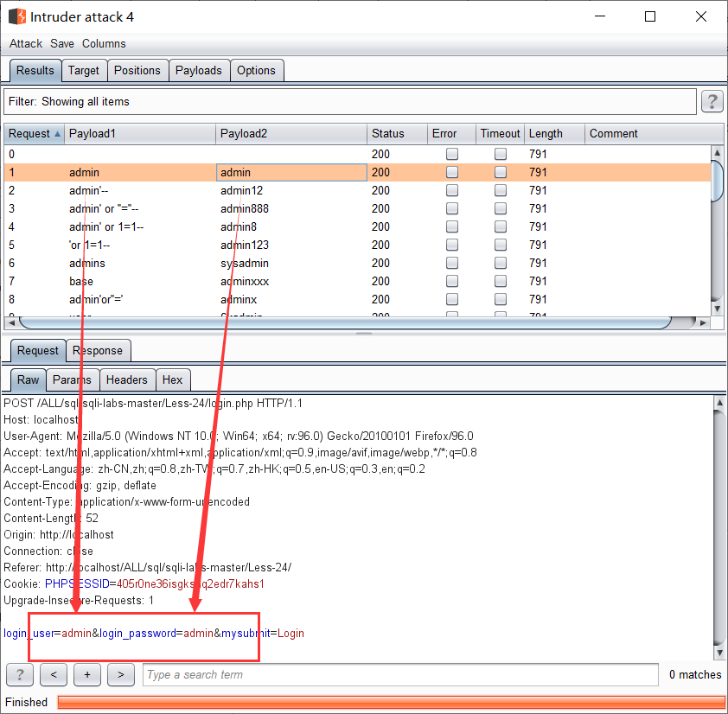This screenshot has height=714, width=728.
Task: Go to previous search match arrow
Action: [54, 674]
